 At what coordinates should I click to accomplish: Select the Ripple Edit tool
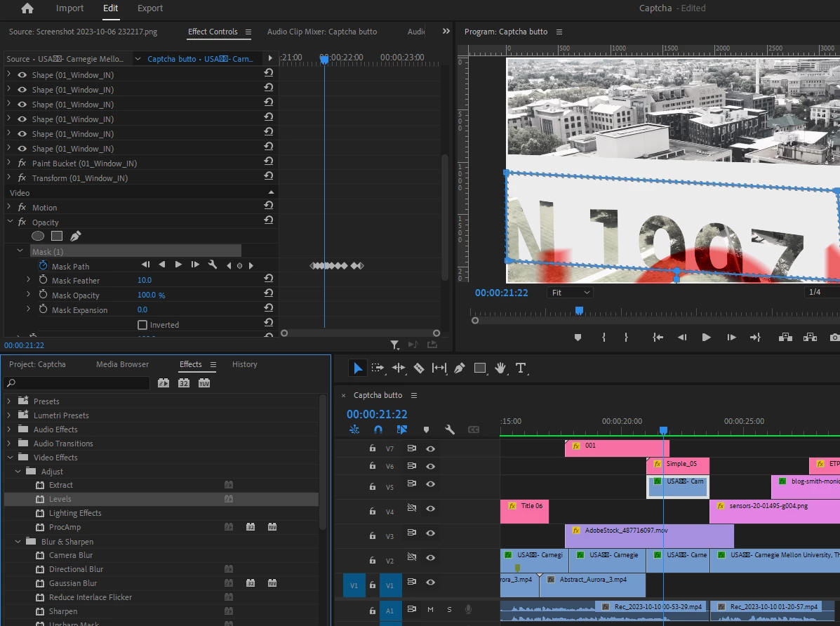pos(399,368)
